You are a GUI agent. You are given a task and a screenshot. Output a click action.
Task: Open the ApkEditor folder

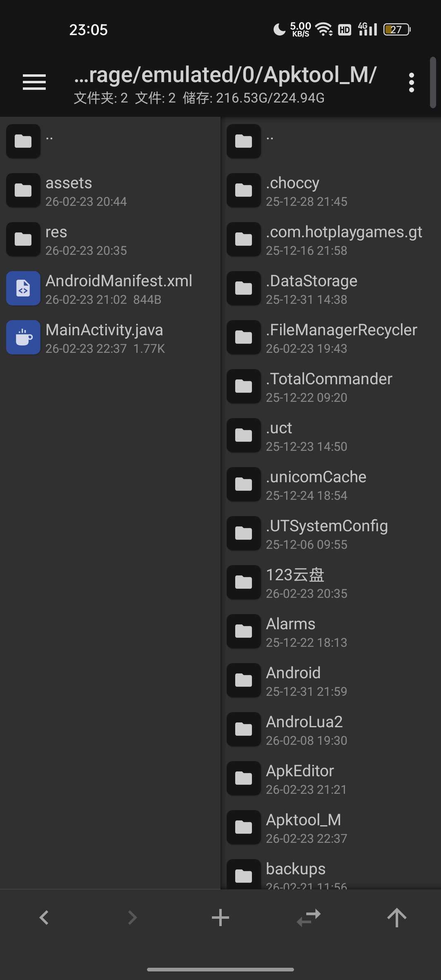pyautogui.click(x=300, y=779)
